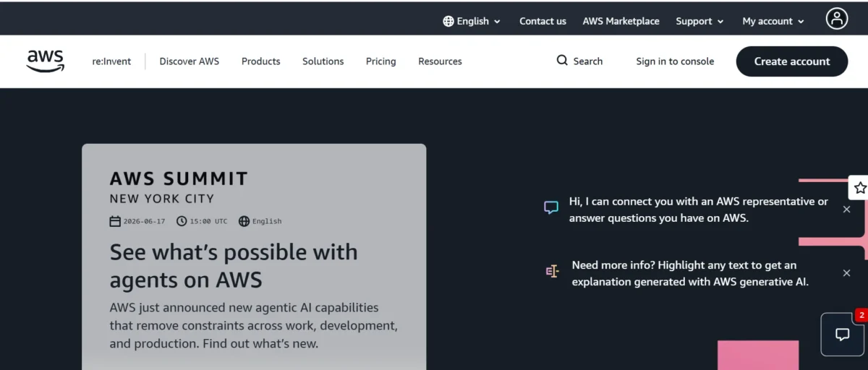Open the user profile avatar icon

click(x=837, y=19)
